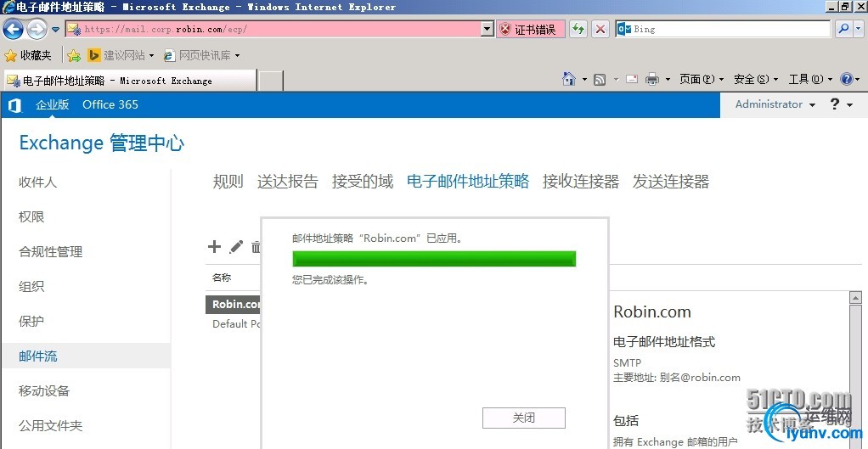Switch to the 接受的域 tab

click(x=363, y=182)
